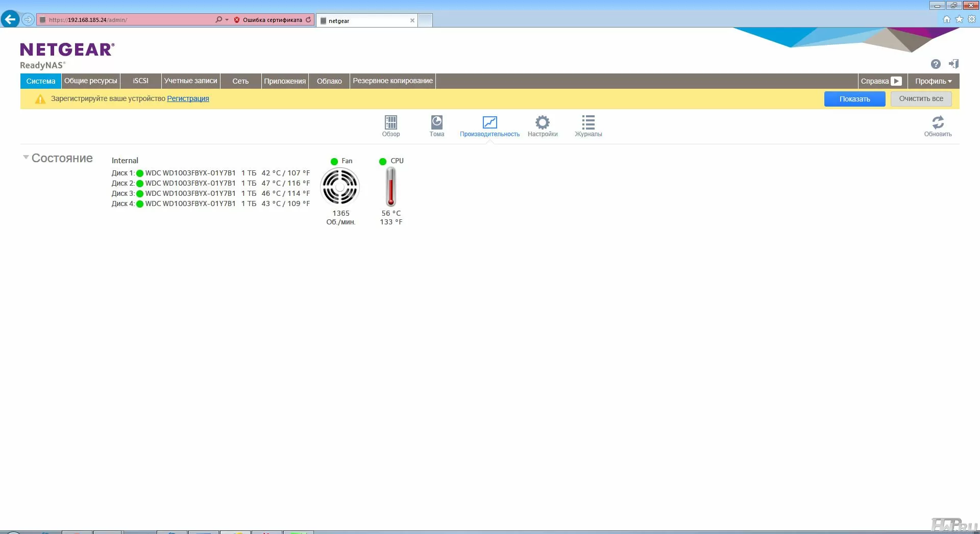The height and width of the screenshot is (534, 980).
Task: Click the logout icon near help
Action: [x=953, y=64]
